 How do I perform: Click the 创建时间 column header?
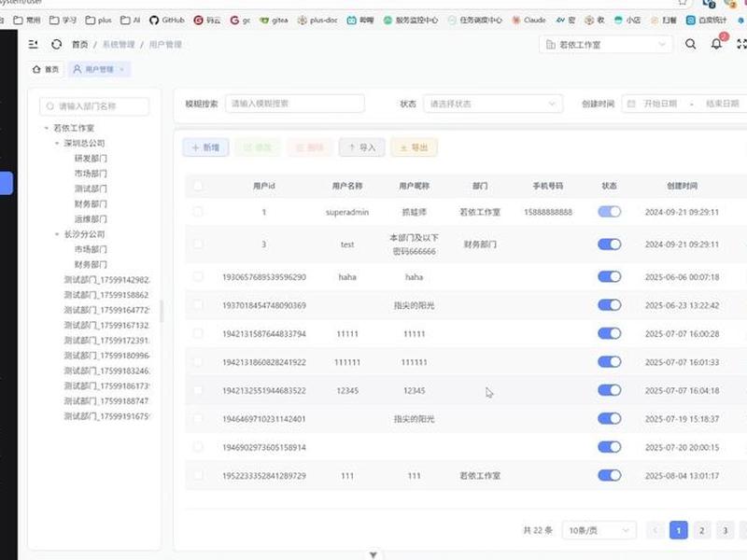point(683,186)
